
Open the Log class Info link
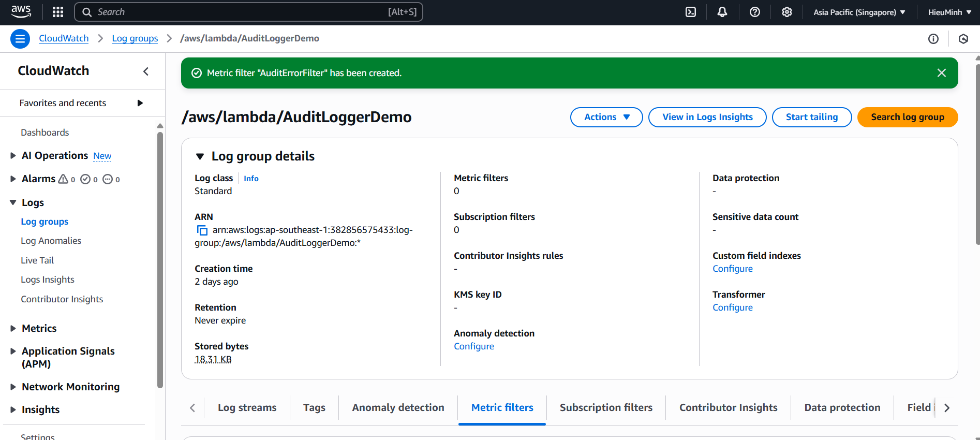pos(251,178)
